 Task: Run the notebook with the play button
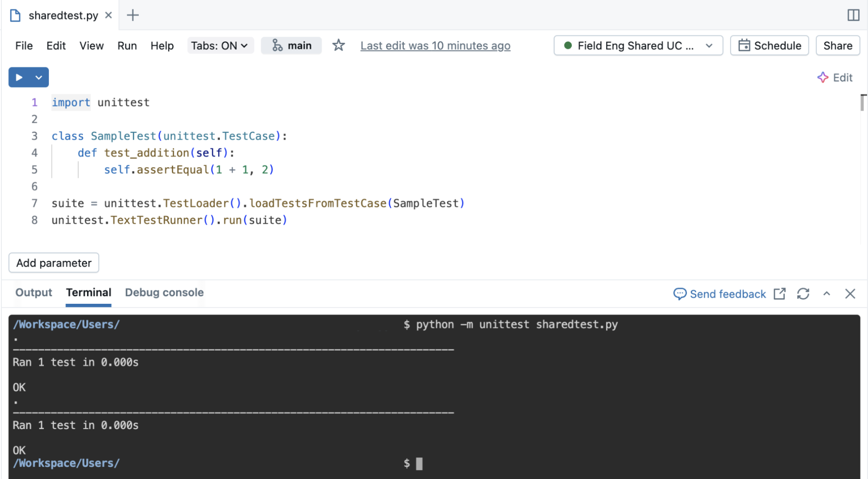(x=18, y=77)
